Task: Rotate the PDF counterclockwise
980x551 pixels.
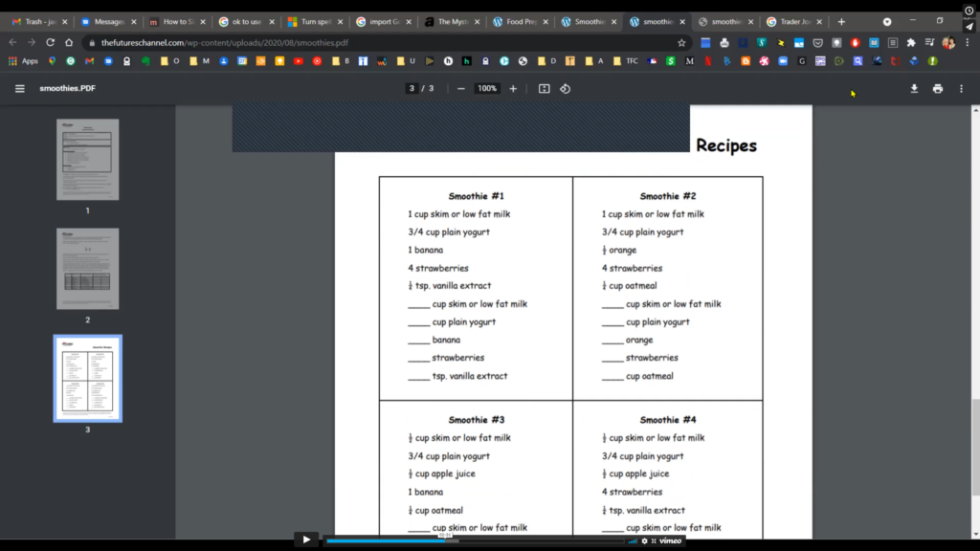Action: click(566, 89)
